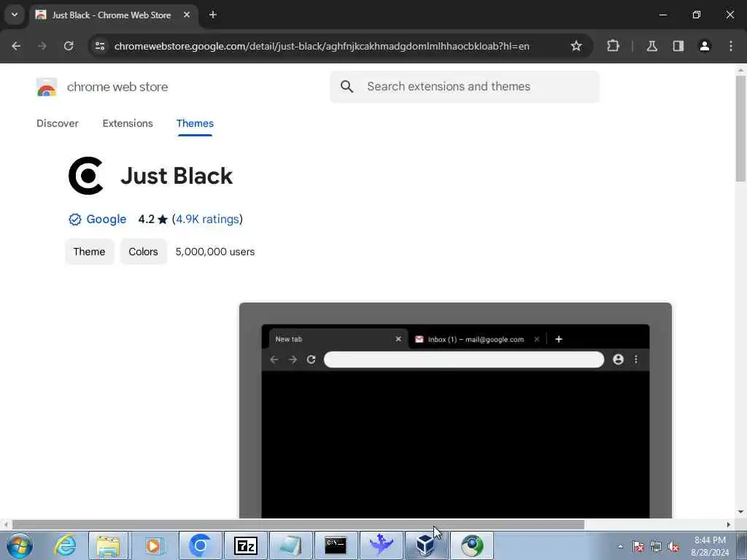The image size is (747, 560).
Task: Click the browser back arrow
Action: pyautogui.click(x=16, y=46)
